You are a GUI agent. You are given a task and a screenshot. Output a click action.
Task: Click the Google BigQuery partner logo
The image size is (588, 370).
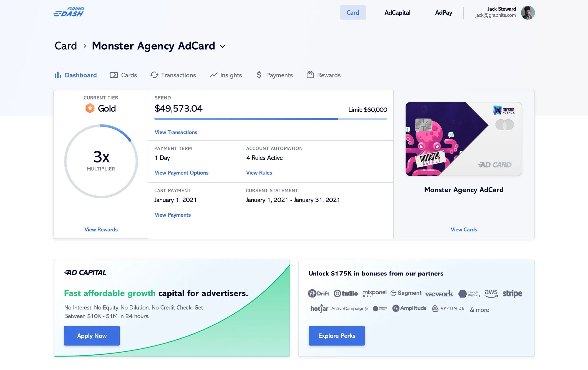point(469,294)
